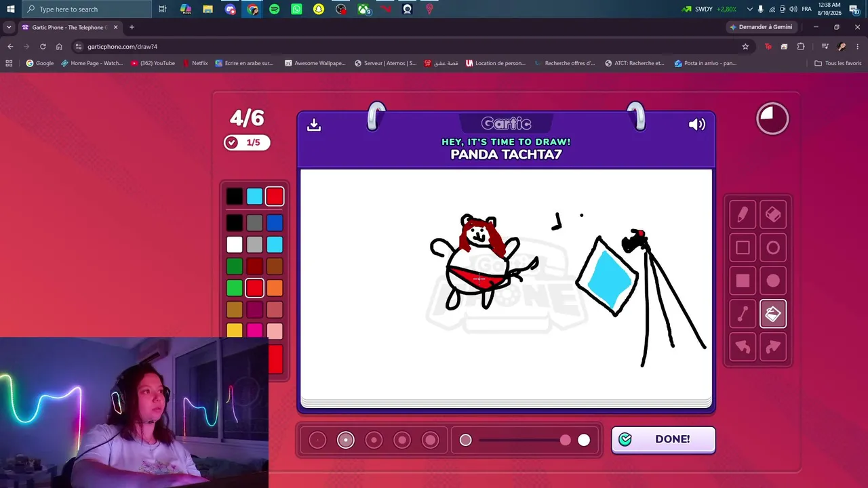Image resolution: width=868 pixels, height=488 pixels.
Task: Bookmark this page with the star icon
Action: pos(745,47)
